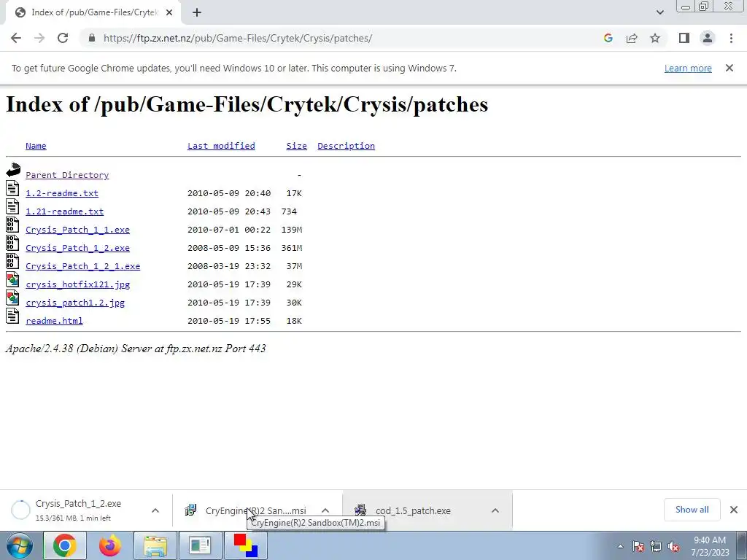
Task: Click binary icon beside Crysis_Patch_1_2.exe link
Action: point(13,243)
